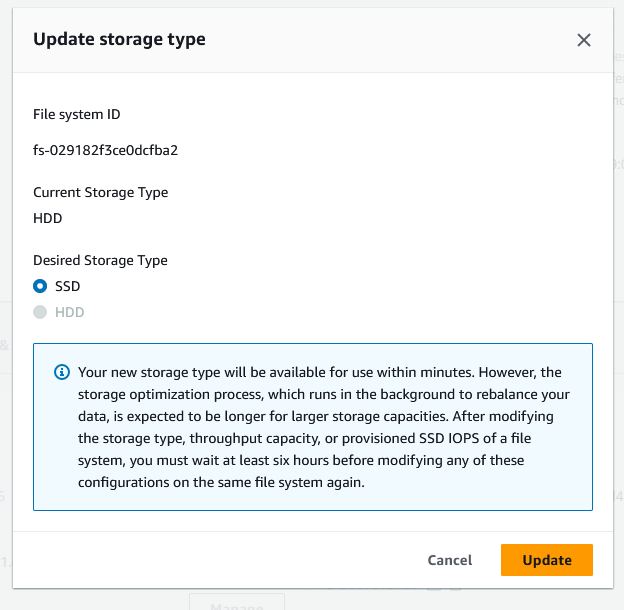
Task: Click the Update storage type heading
Action: (x=119, y=40)
